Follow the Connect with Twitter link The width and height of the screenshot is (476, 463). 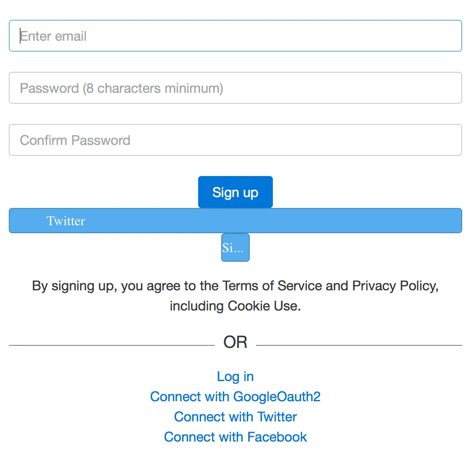(x=235, y=417)
